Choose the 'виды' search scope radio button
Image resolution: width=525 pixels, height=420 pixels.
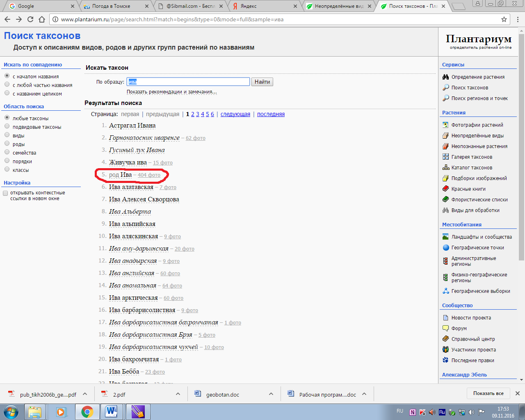pos(7,135)
